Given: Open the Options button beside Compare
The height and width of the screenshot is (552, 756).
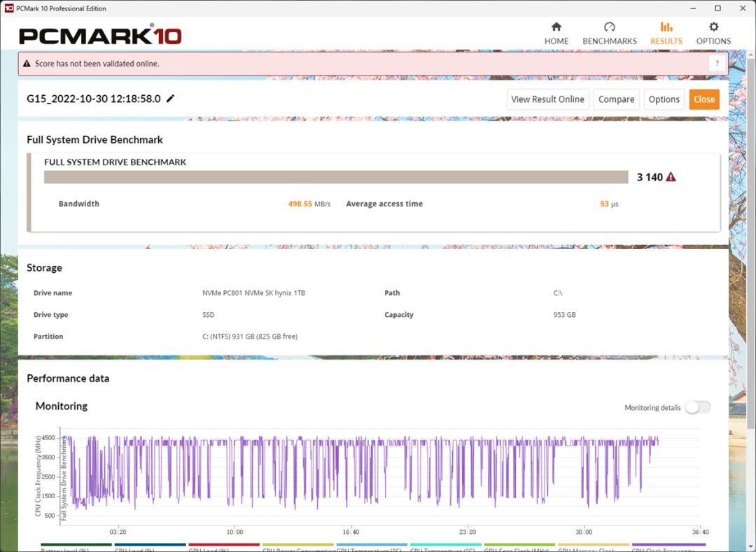Looking at the screenshot, I should click(x=664, y=99).
